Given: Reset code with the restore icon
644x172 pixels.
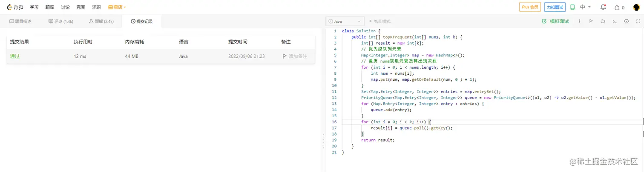Looking at the screenshot, I should click(603, 21).
